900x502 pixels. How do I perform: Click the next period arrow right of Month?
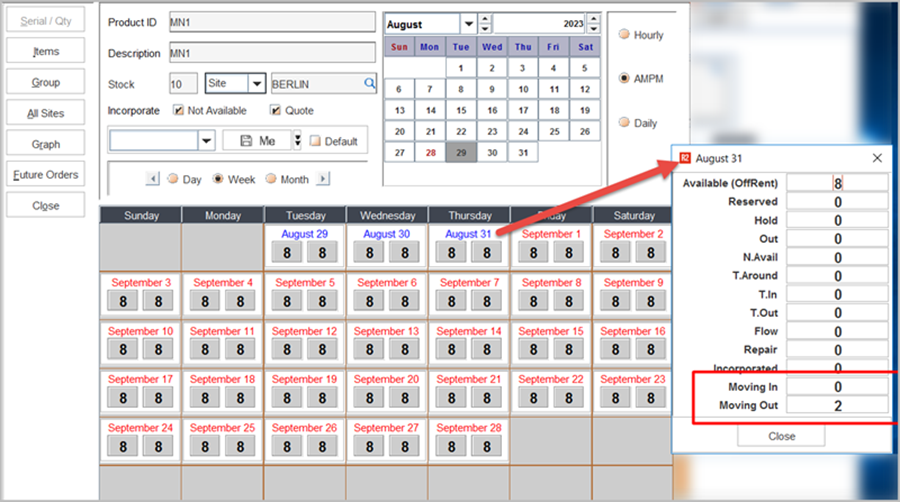[x=323, y=179]
